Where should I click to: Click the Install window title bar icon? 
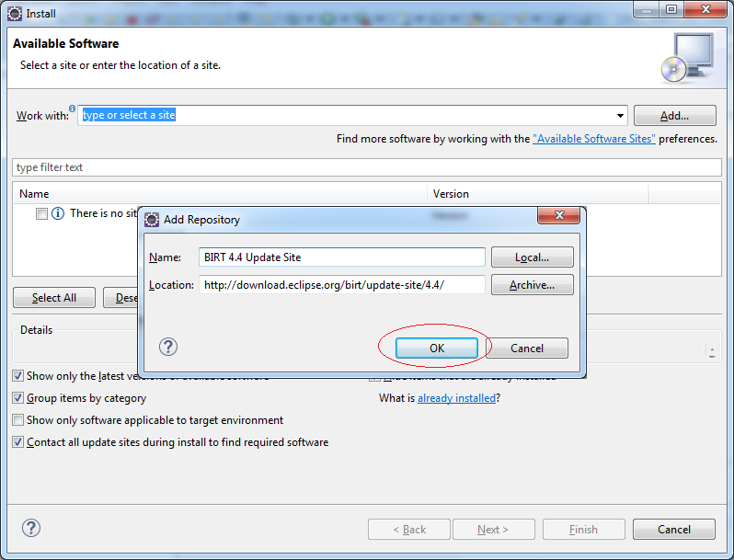click(15, 14)
